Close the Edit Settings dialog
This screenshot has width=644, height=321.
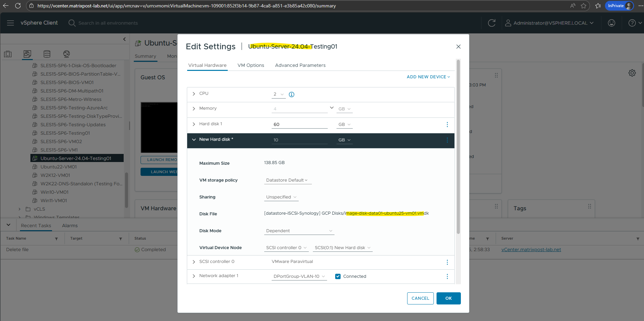click(459, 47)
